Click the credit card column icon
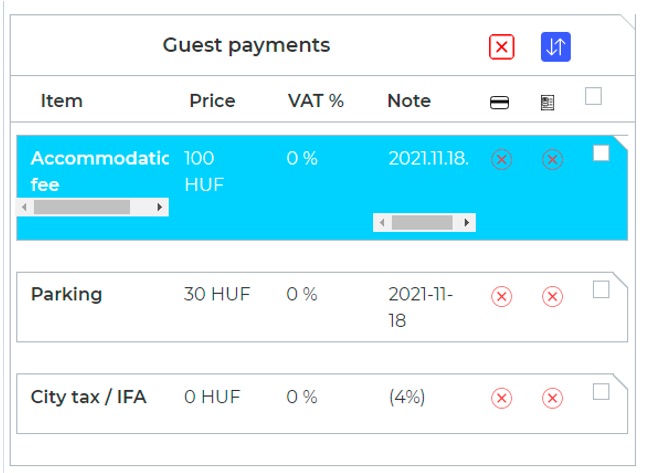This screenshot has height=473, width=646. 499,102
